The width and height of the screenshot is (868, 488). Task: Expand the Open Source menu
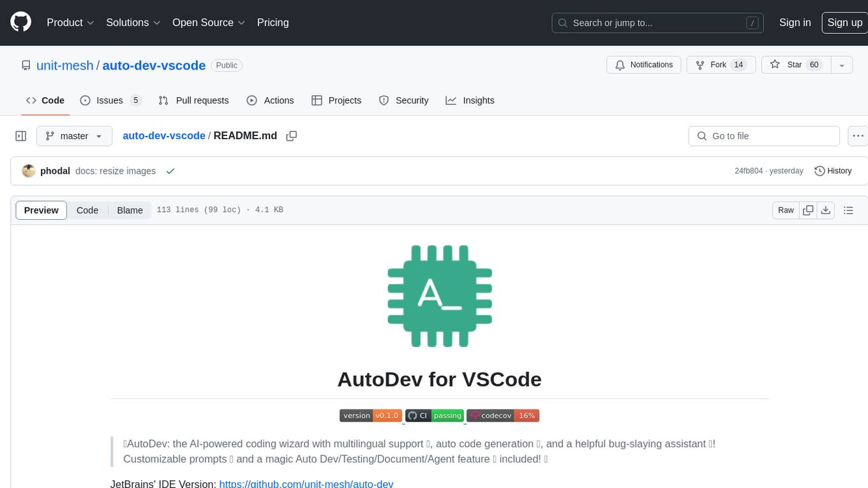click(209, 22)
